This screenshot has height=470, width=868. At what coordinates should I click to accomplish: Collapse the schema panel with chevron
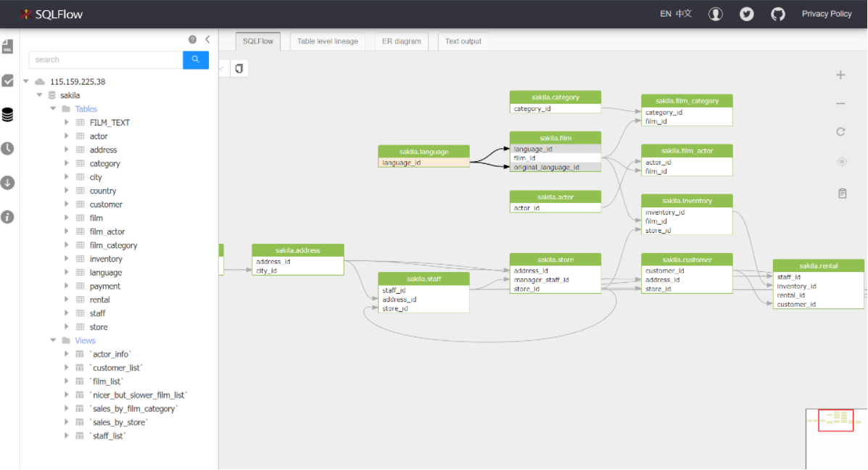tap(207, 40)
